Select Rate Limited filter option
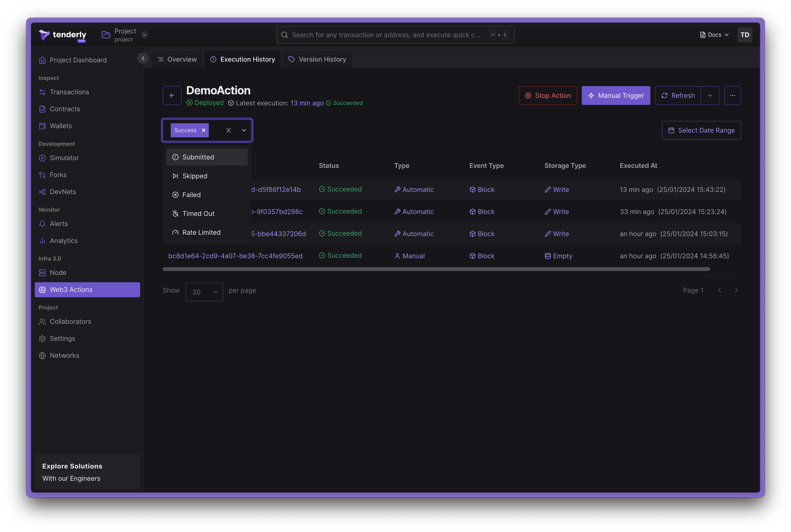Image resolution: width=791 pixels, height=532 pixels. click(x=207, y=232)
